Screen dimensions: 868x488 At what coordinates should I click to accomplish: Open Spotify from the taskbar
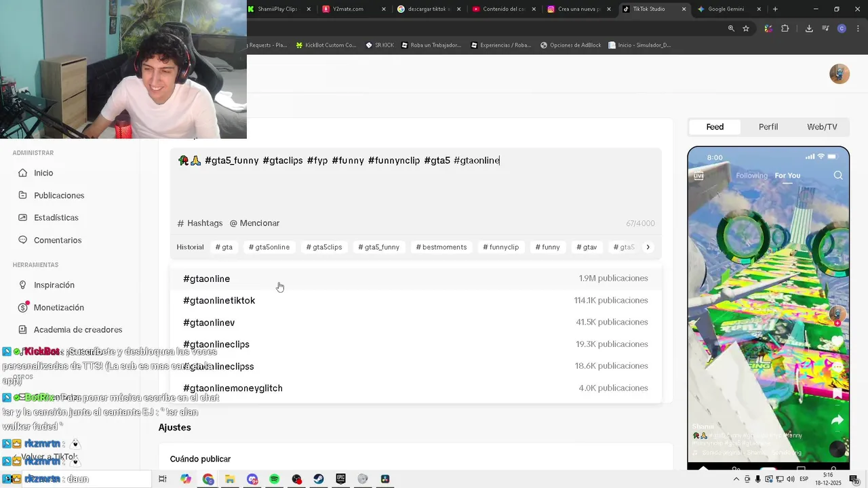(x=274, y=479)
